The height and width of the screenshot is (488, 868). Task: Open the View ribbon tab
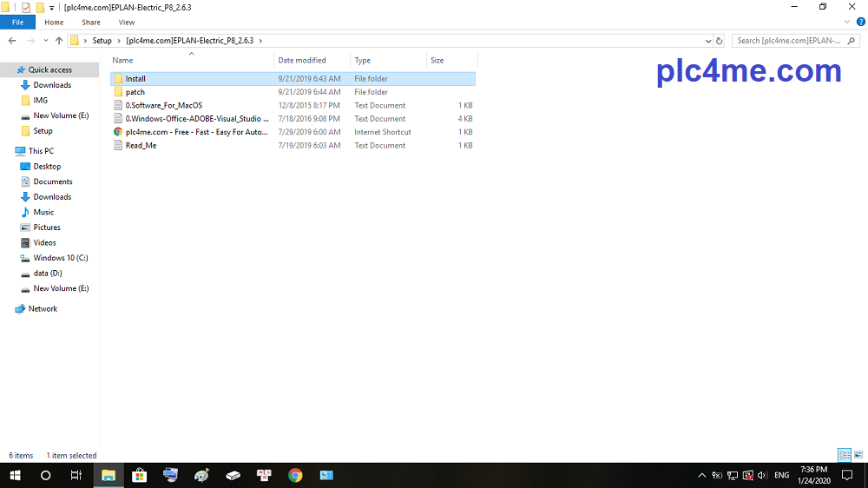coord(127,22)
